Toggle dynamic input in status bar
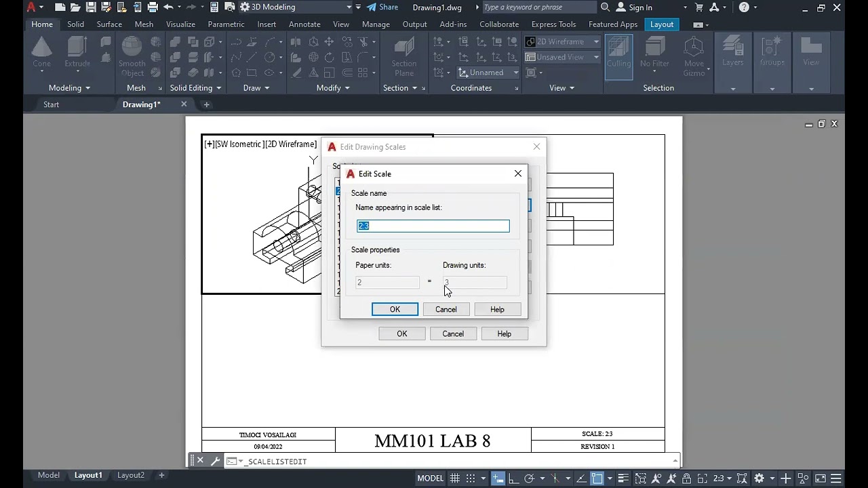This screenshot has height=488, width=868. (x=498, y=478)
